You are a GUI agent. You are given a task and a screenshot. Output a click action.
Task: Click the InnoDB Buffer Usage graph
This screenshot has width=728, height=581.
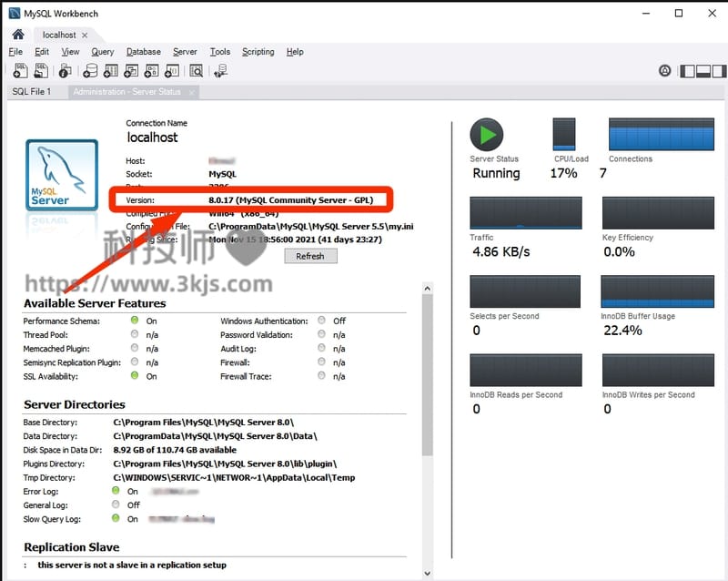tap(657, 291)
